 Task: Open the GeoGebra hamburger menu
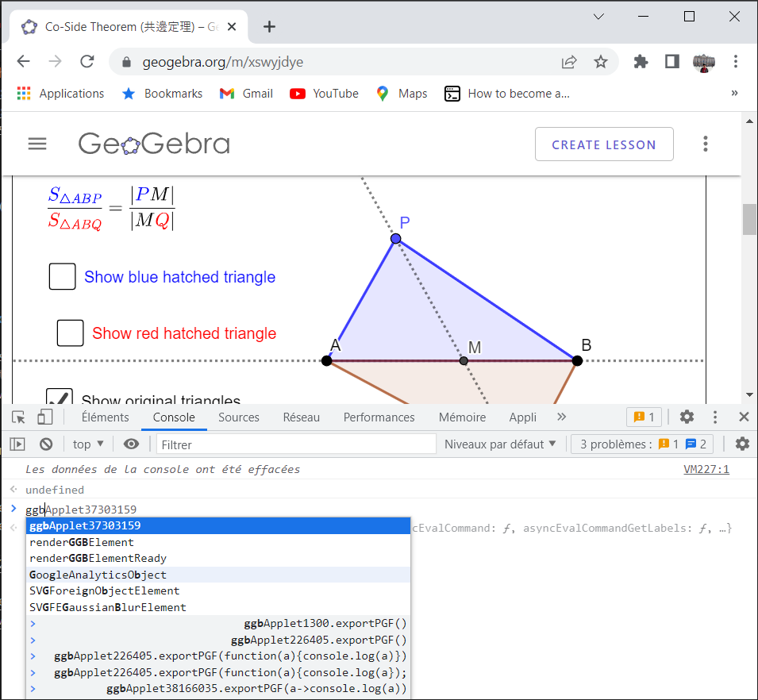(x=37, y=144)
